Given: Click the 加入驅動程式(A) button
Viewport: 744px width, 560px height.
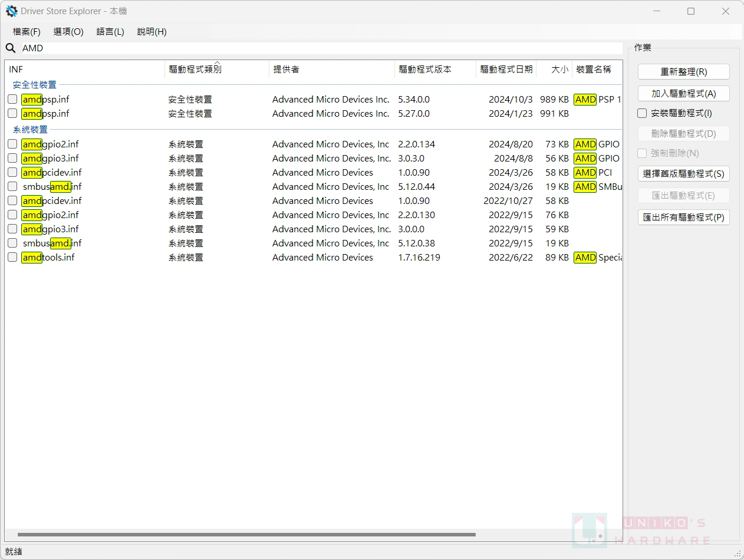Looking at the screenshot, I should [684, 94].
